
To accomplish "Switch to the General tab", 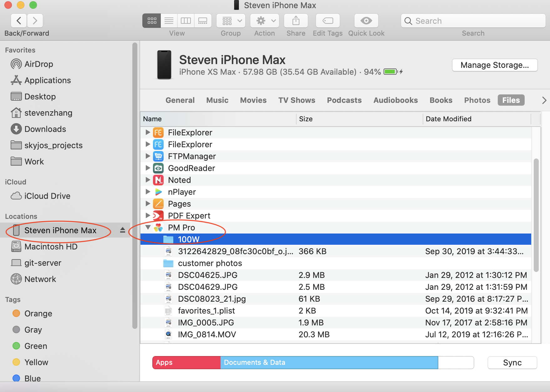I will pyautogui.click(x=180, y=100).
